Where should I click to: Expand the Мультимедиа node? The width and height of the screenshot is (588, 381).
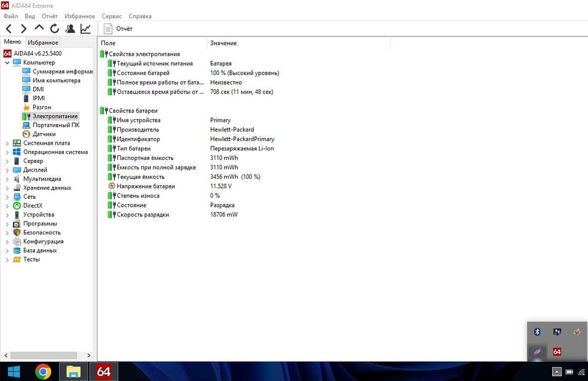7,179
